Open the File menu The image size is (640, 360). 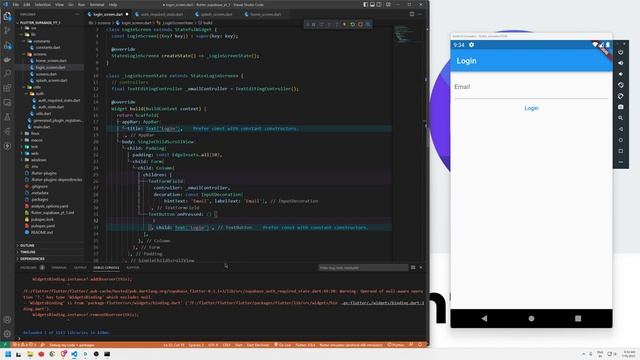[16, 4]
